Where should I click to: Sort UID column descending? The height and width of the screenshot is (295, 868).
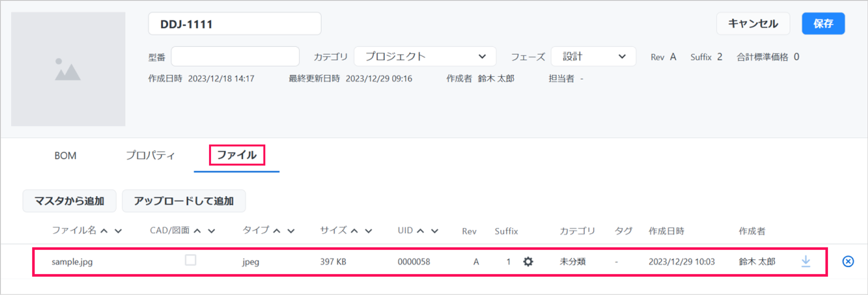tap(434, 231)
